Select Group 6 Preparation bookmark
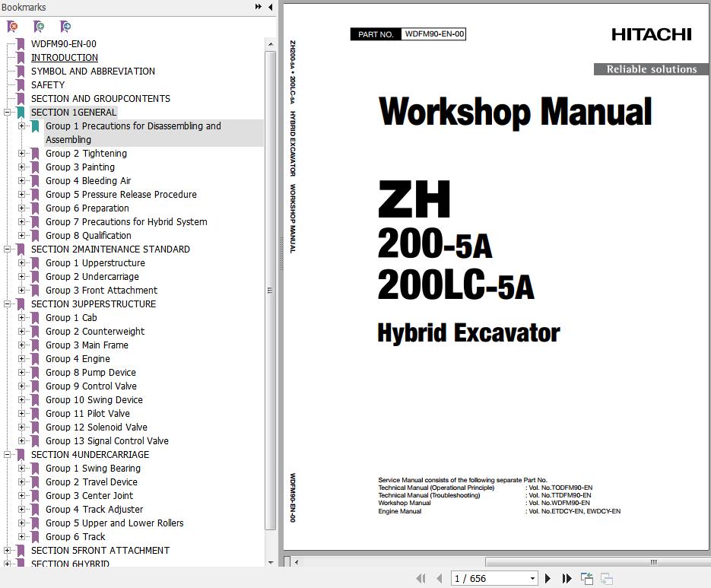711x588 pixels. click(x=87, y=208)
